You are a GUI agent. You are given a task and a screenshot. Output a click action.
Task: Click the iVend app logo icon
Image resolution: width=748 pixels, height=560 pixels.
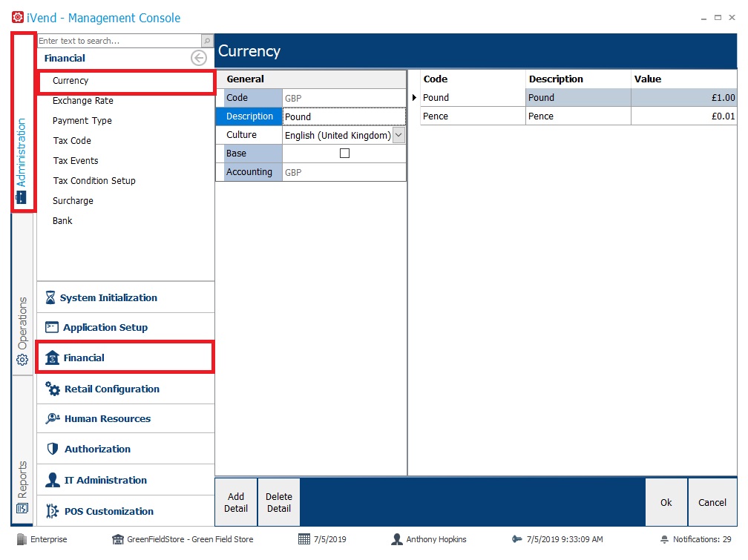(18, 17)
